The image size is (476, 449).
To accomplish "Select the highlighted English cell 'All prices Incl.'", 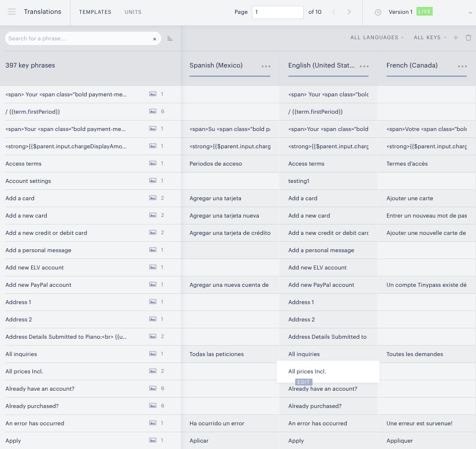I will pyautogui.click(x=328, y=371).
